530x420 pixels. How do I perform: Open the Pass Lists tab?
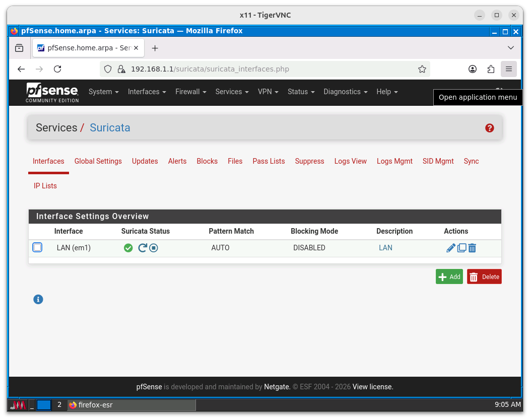[269, 162]
